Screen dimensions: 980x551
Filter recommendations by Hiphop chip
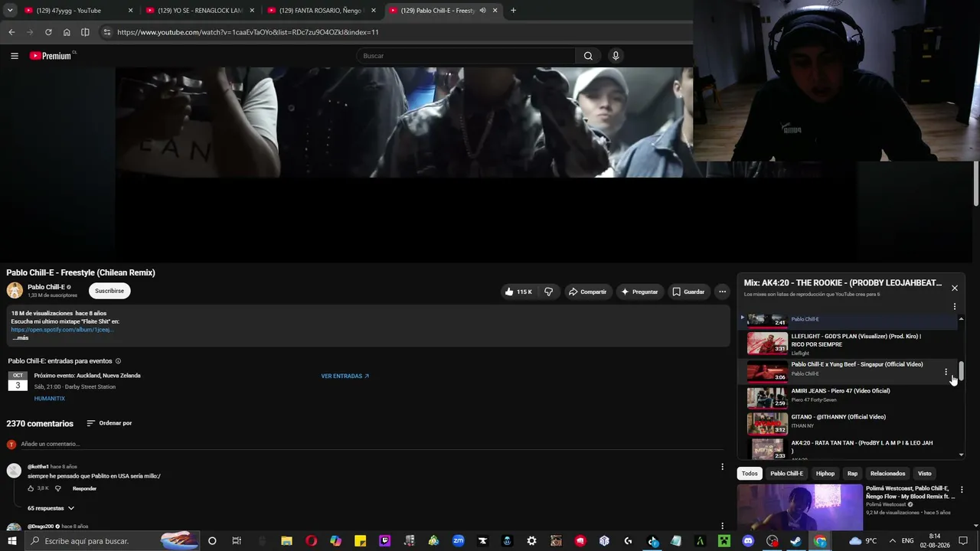click(x=825, y=474)
